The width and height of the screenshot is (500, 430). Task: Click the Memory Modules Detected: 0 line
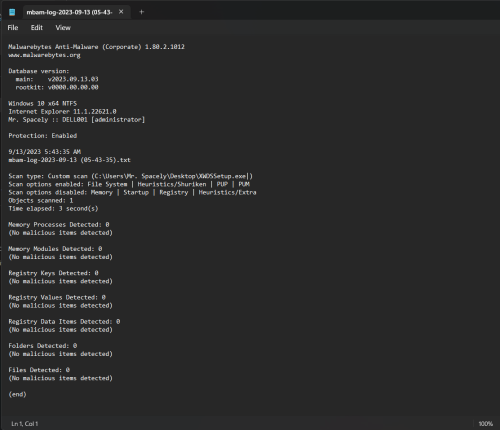(55, 249)
